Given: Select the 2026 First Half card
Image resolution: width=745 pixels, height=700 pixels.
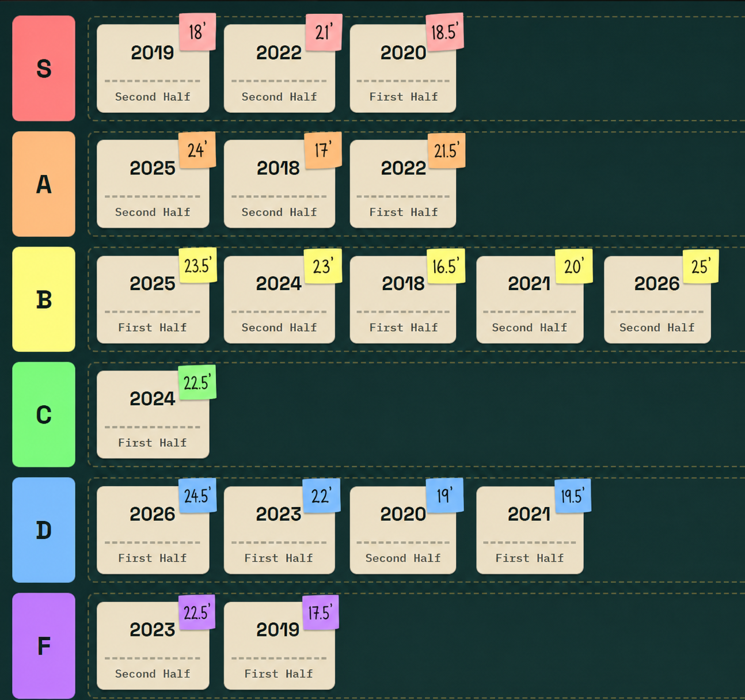Looking at the screenshot, I should tap(153, 530).
